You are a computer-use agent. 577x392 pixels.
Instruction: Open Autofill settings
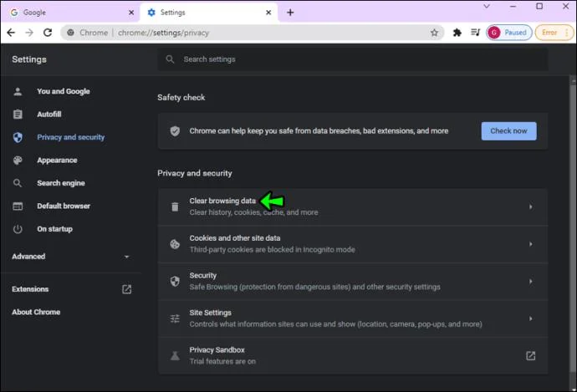click(x=49, y=115)
